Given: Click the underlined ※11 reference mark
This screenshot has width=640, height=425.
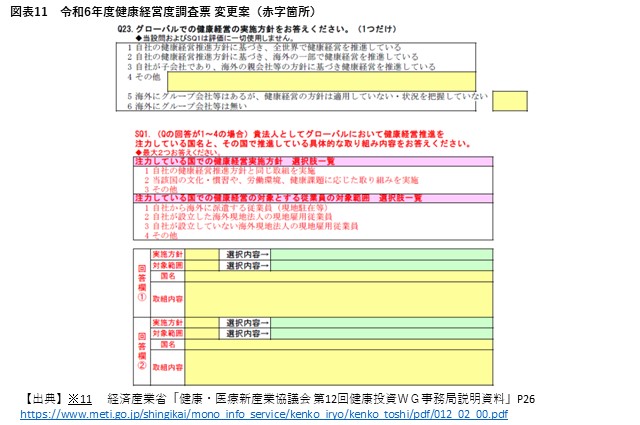Looking at the screenshot, I should [x=80, y=398].
